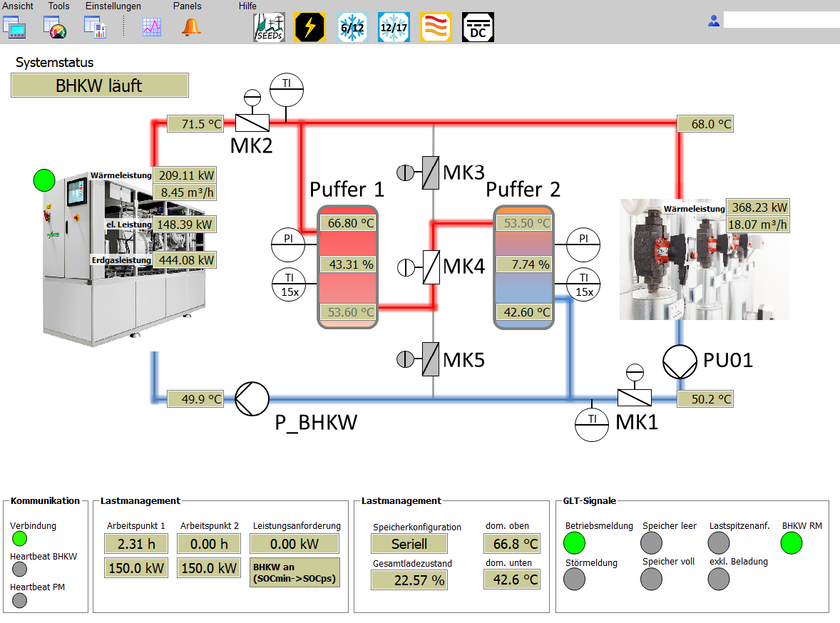Open the orange heat waves panel
Viewport: 840px width, 623px height.
[x=436, y=27]
